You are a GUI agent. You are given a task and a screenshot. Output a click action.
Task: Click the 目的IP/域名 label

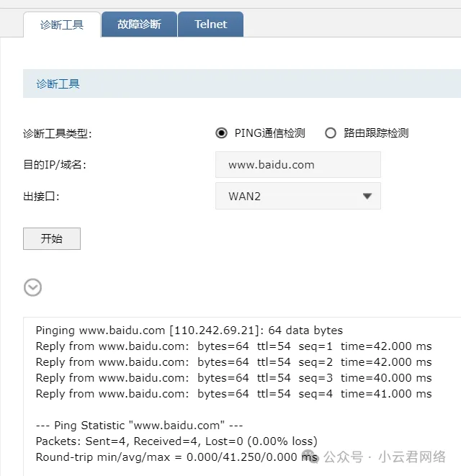[x=55, y=165]
